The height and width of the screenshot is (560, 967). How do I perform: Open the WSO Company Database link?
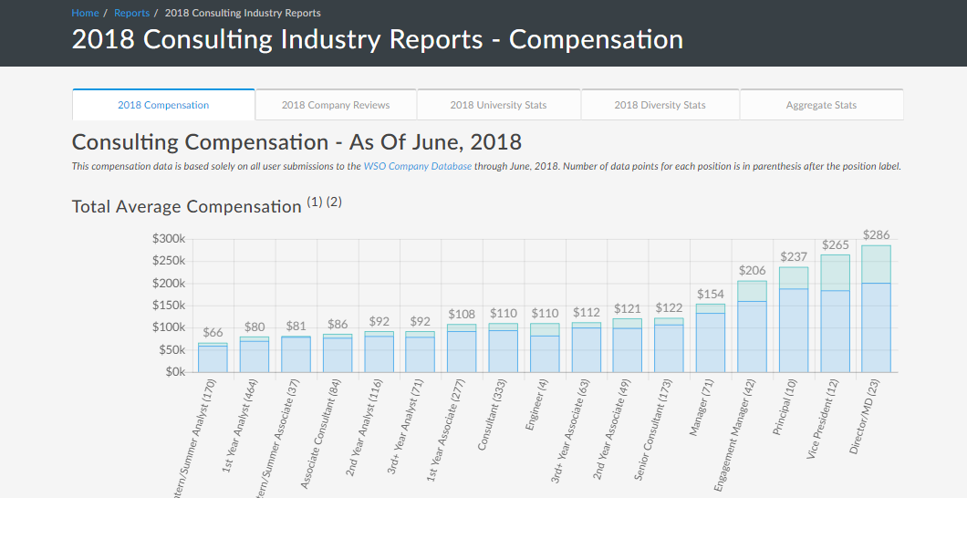[417, 166]
